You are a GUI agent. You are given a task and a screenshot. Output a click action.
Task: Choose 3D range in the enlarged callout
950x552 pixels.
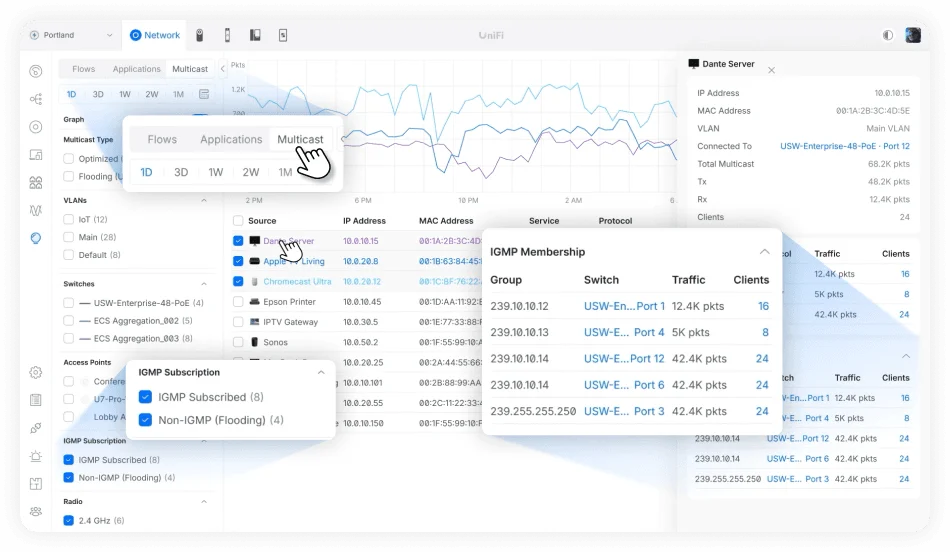tap(181, 172)
